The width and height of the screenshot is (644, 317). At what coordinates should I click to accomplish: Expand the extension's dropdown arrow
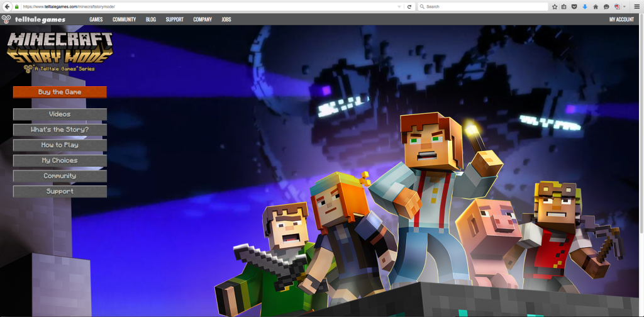625,7
